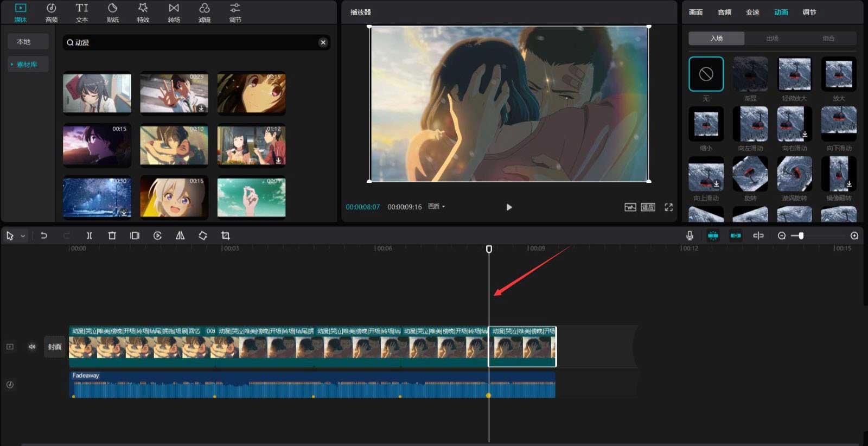Image resolution: width=868 pixels, height=446 pixels.
Task: Toggle the main track magnet
Action: tap(713, 235)
